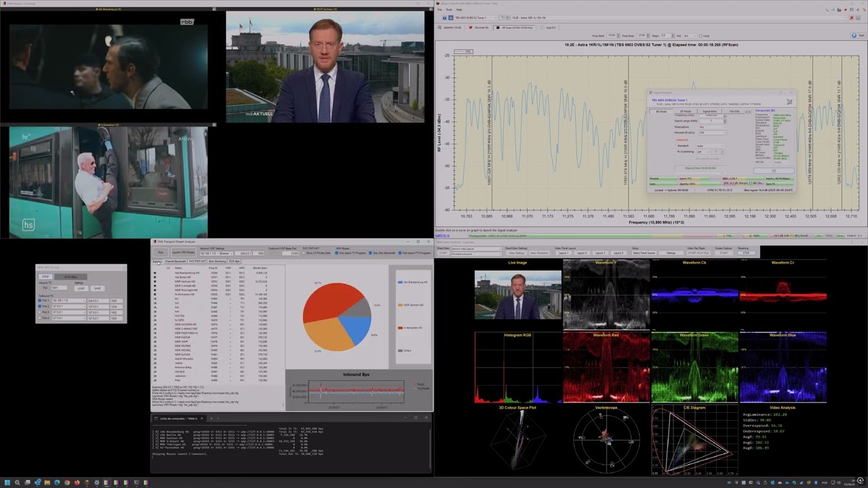Viewport: 868px width, 488px height.
Task: Toggle the Port 4 checkbox
Action: [39, 318]
